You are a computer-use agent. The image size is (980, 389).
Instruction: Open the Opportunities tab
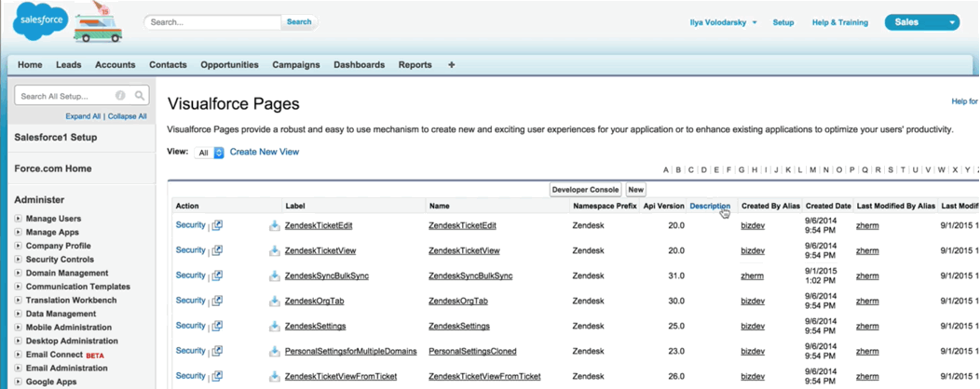click(229, 64)
